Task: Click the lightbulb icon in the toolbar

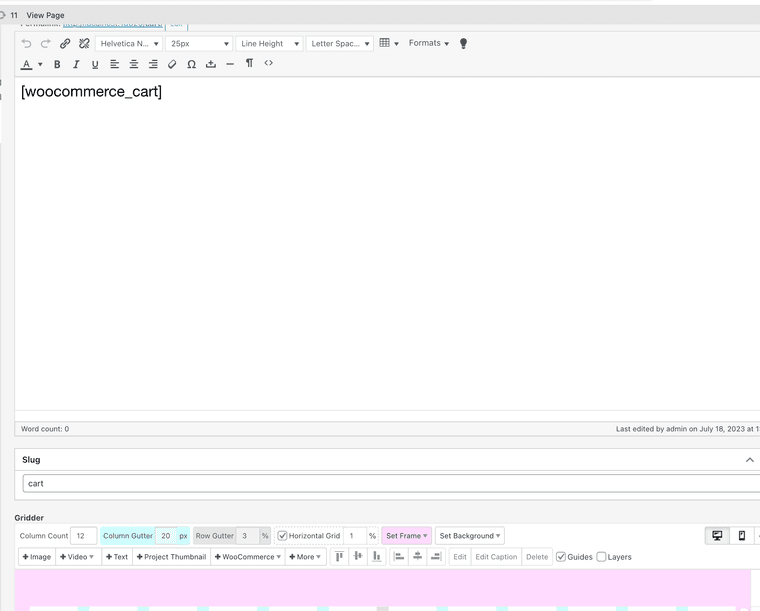Action: (463, 44)
